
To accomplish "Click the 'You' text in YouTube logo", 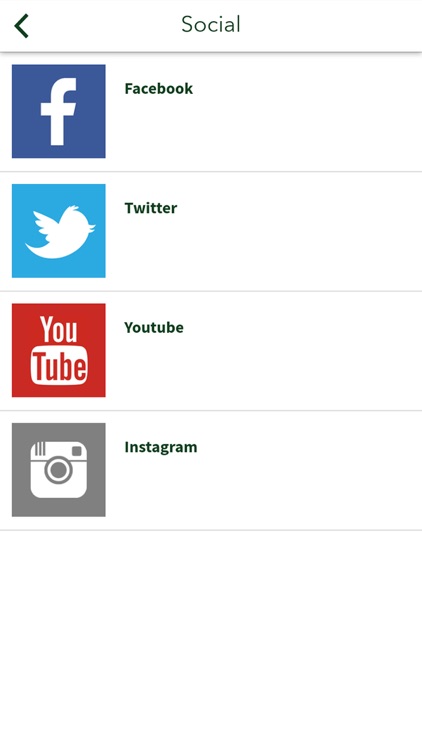I will point(59,329).
